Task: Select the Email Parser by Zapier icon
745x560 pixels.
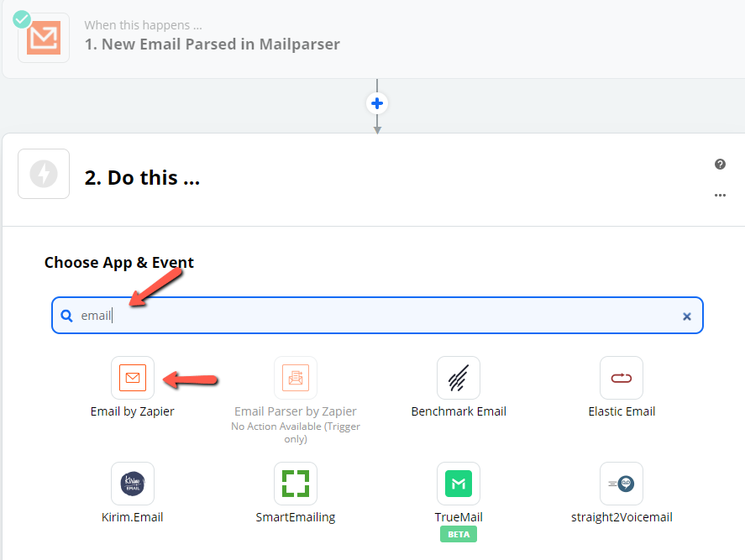Action: coord(296,378)
